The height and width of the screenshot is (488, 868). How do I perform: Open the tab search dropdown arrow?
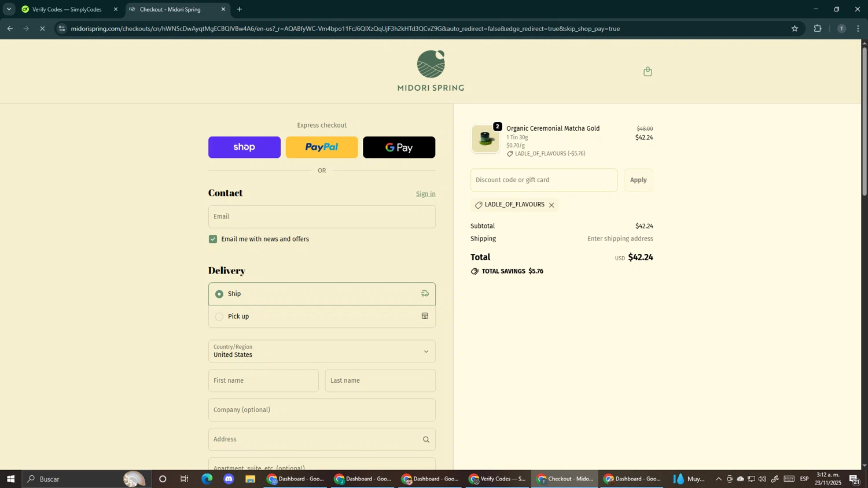(9, 9)
